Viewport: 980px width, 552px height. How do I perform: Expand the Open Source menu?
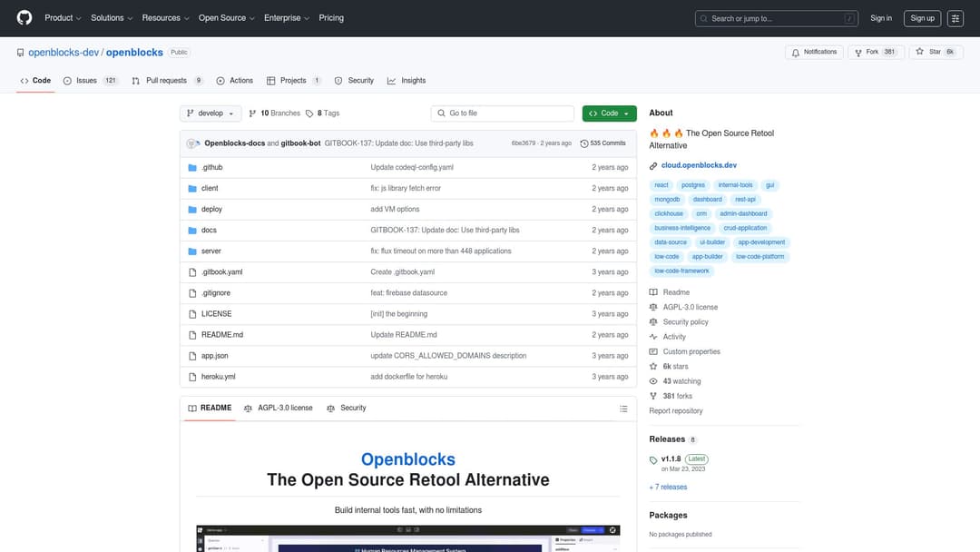pyautogui.click(x=226, y=18)
